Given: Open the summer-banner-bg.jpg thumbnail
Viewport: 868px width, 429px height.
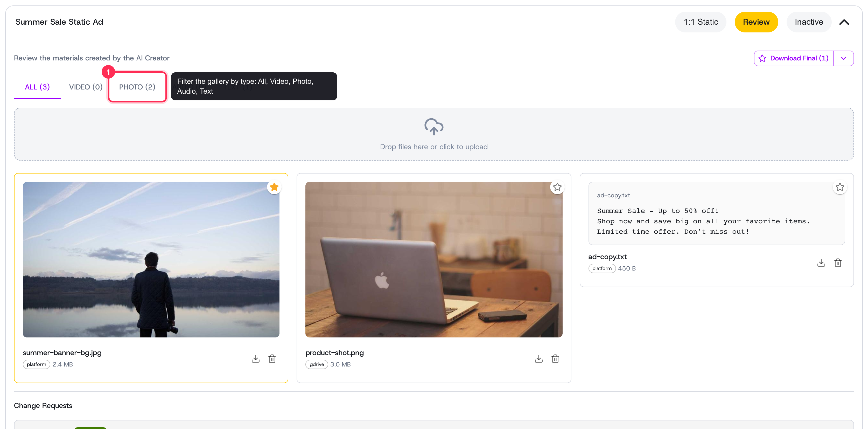Looking at the screenshot, I should (x=151, y=259).
